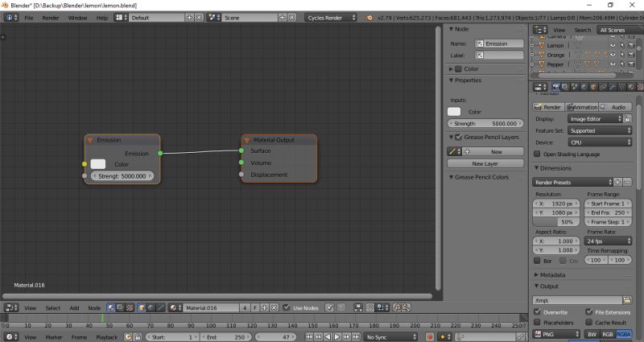
Task: Open the 24 fps frame rate dropdown
Action: tap(608, 241)
